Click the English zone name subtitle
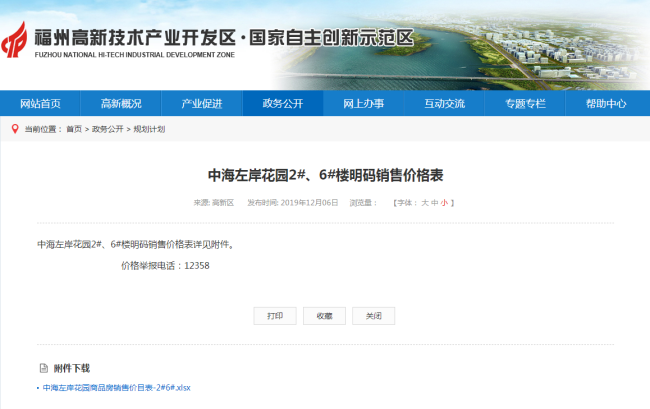This screenshot has height=409, width=650. 135,55
